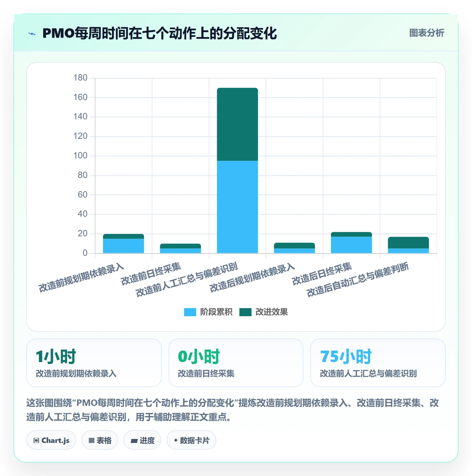
Task: Click the axis label 改造后日终采集
Action: (x=322, y=273)
